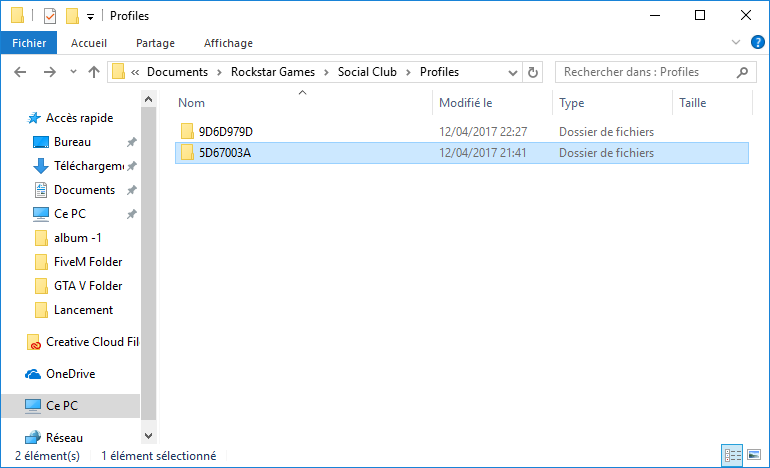Go up one folder level arrow
Image resolution: width=770 pixels, height=468 pixels.
tap(94, 72)
